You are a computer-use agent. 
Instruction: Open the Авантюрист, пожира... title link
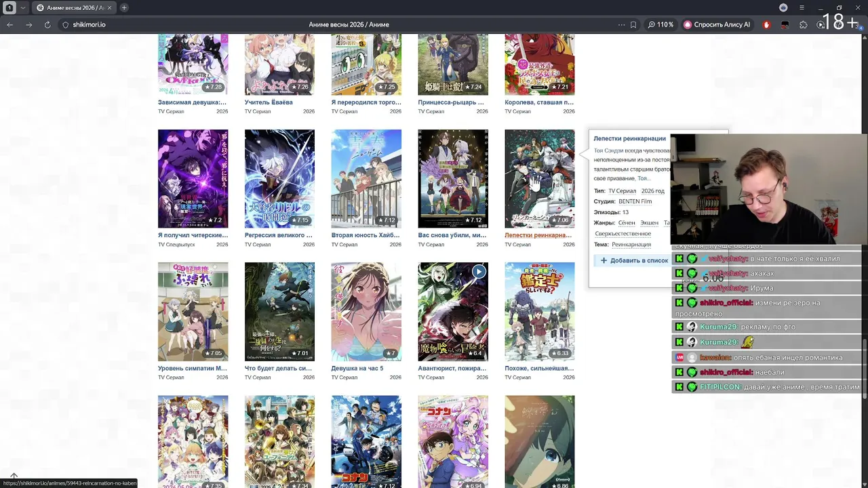[x=452, y=368]
